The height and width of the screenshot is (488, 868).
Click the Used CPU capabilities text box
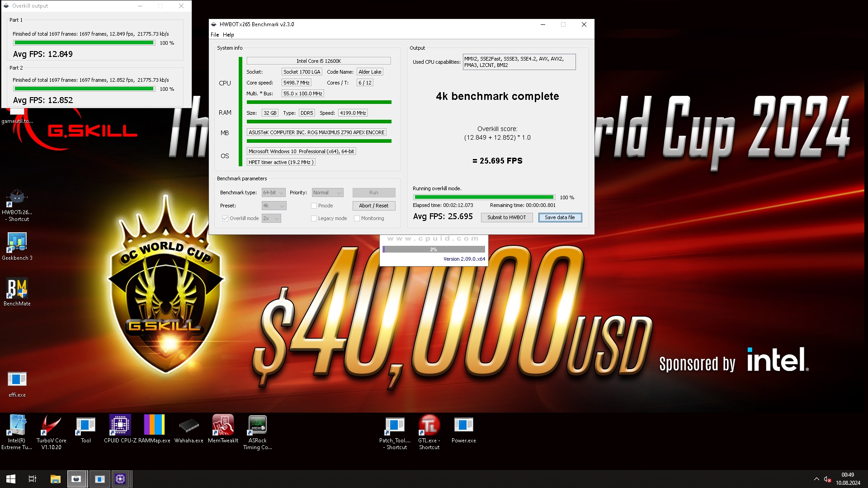(x=519, y=62)
